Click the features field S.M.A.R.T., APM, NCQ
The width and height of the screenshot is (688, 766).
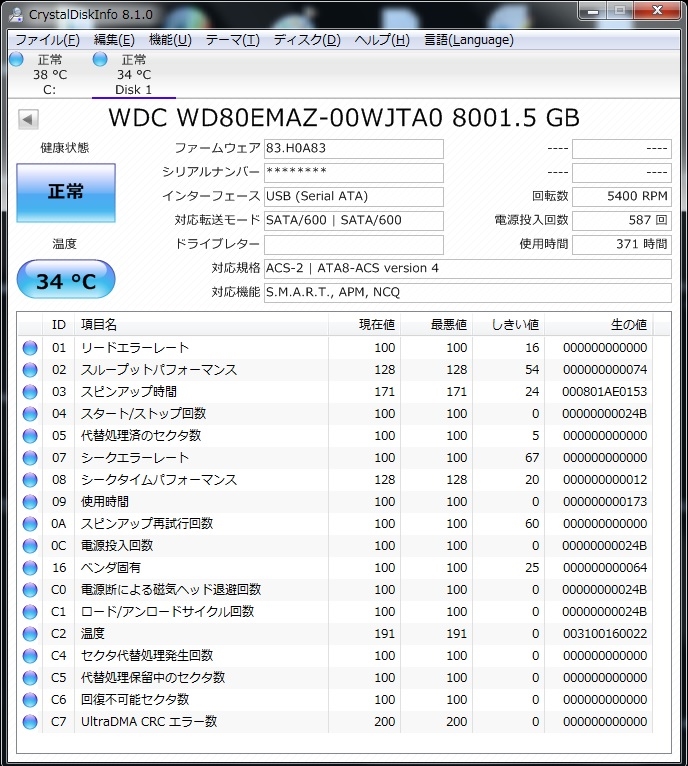coord(468,292)
